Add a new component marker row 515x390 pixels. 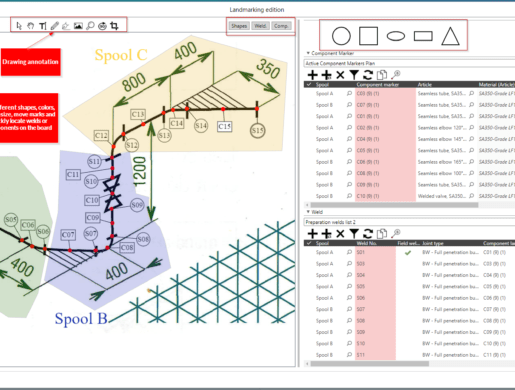tap(312, 75)
